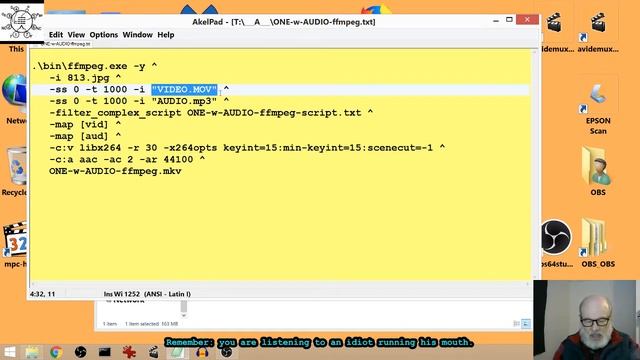Open File Explorer from the taskbar
Image resolution: width=640 pixels, height=360 pixels.
32,352
